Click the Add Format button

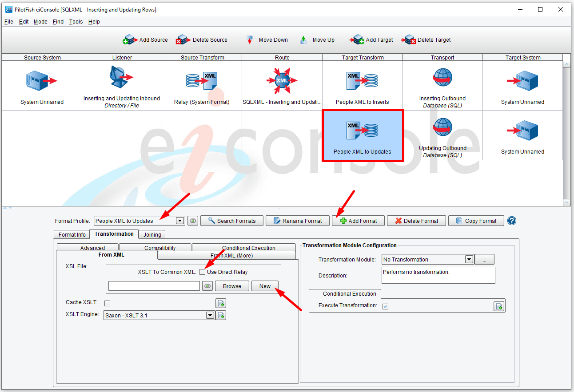(358, 221)
